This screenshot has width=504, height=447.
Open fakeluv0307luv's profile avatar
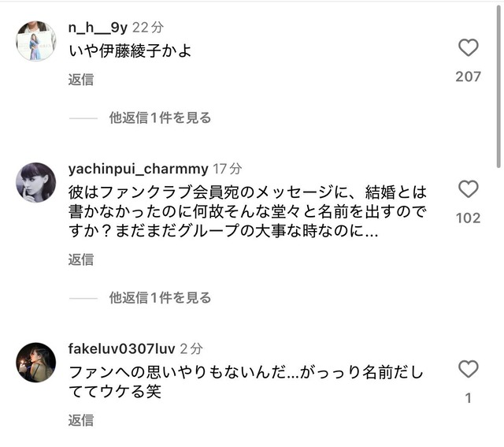point(36,362)
